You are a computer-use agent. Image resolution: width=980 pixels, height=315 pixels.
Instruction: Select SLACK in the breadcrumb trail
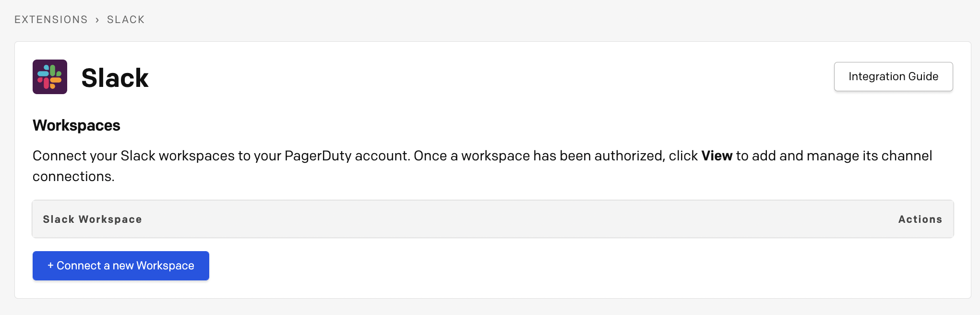point(125,19)
